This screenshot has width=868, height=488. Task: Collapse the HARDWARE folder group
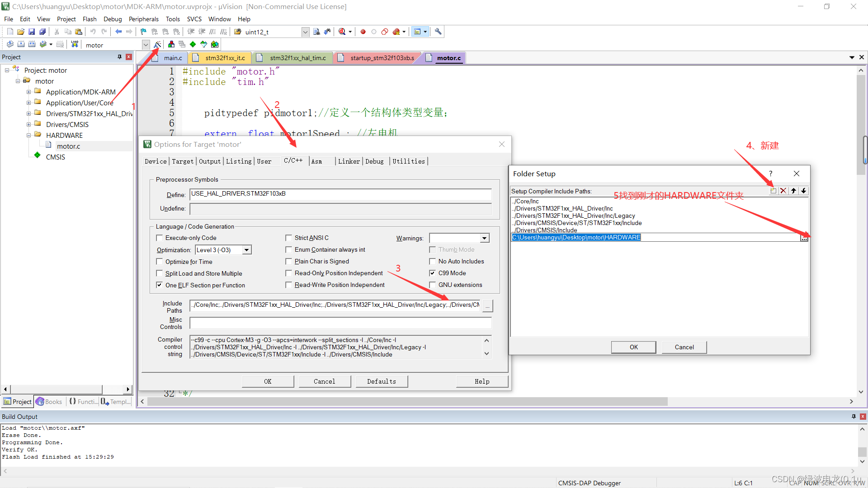tap(29, 135)
